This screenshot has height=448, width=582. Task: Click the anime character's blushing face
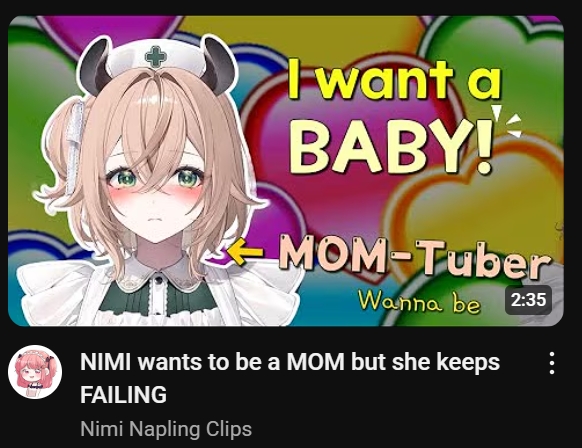coord(155,193)
